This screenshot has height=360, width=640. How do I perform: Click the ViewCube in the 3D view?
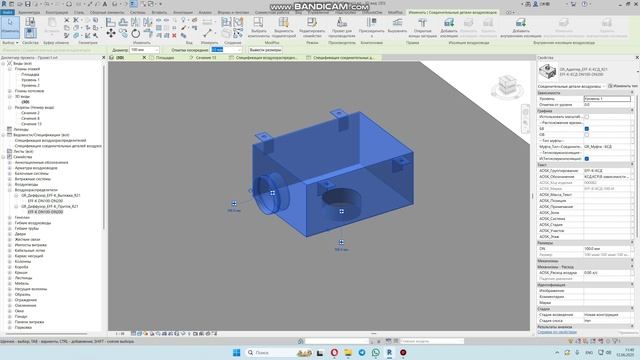pyautogui.click(x=507, y=86)
